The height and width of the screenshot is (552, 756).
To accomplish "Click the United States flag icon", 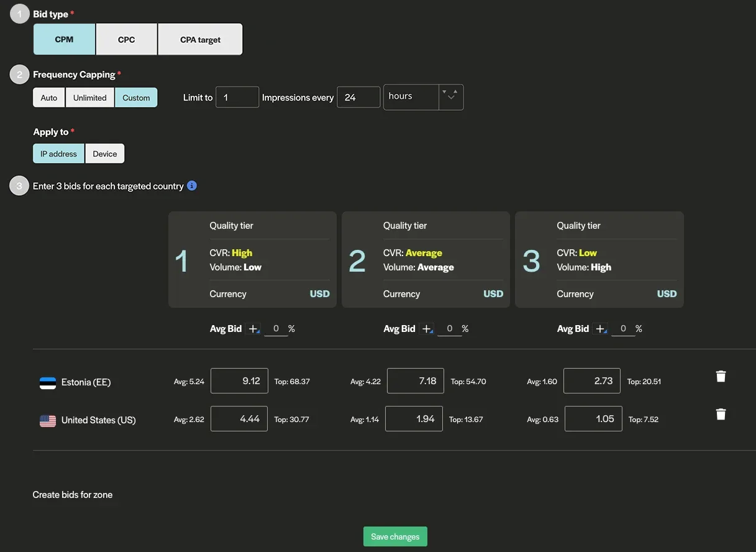I will coord(48,421).
